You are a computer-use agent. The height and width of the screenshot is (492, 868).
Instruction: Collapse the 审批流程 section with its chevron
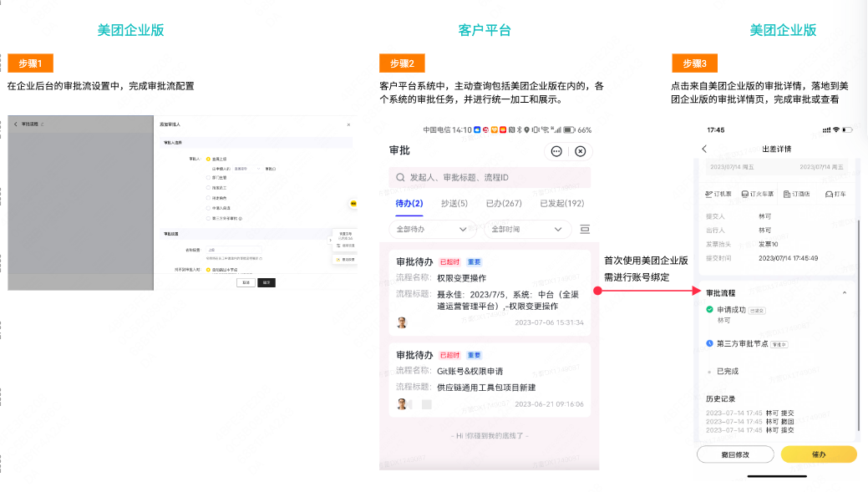845,292
